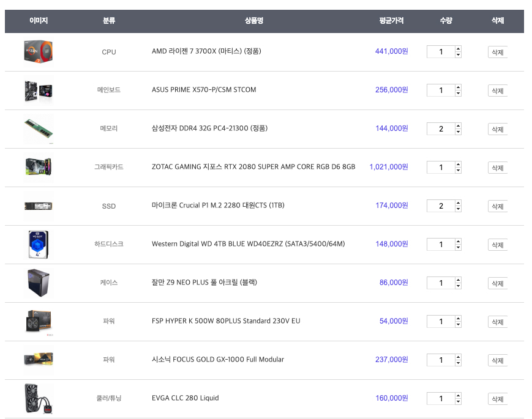The image size is (532, 419).
Task: Click the 평균가격 column header
Action: pos(392,21)
